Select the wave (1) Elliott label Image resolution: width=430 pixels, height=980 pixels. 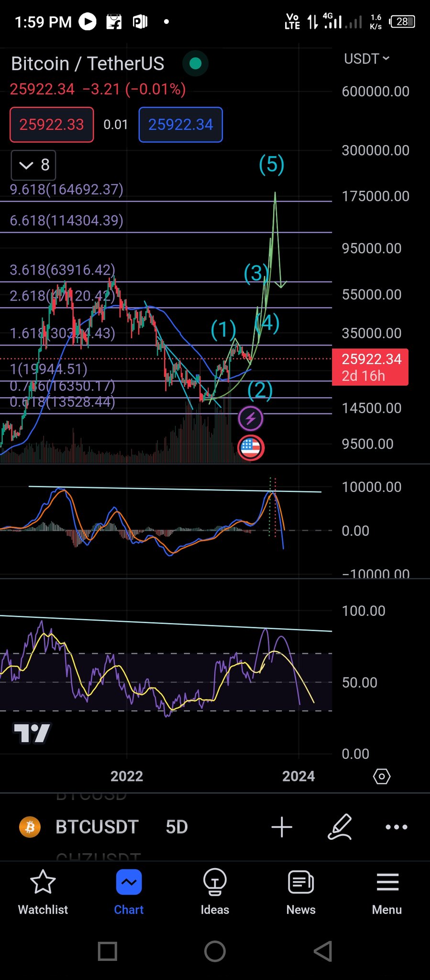tap(224, 329)
